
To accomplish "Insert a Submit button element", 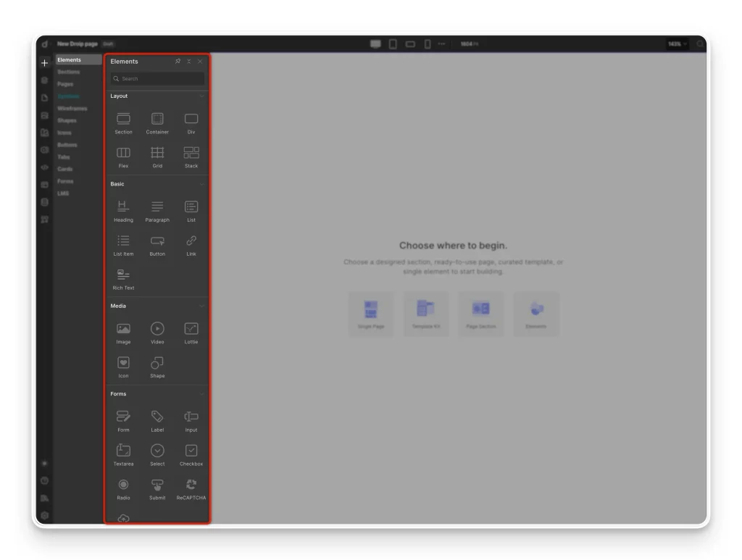I will pos(157,490).
